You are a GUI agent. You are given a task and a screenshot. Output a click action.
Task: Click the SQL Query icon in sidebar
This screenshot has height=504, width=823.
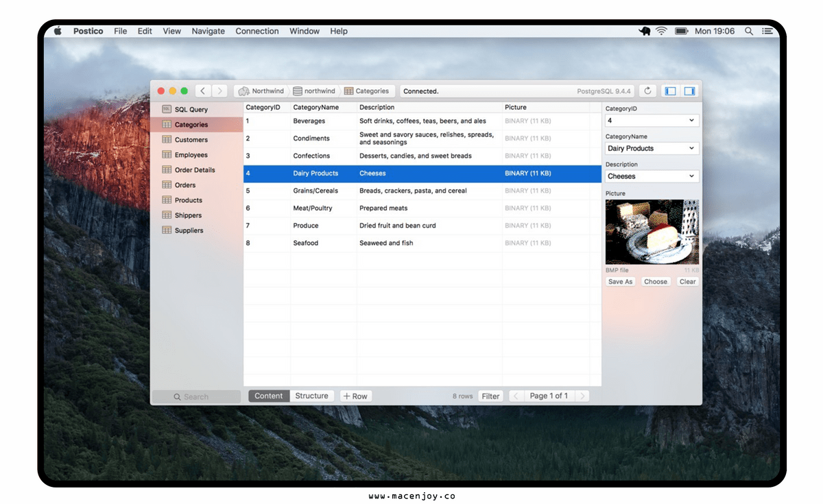click(x=167, y=109)
